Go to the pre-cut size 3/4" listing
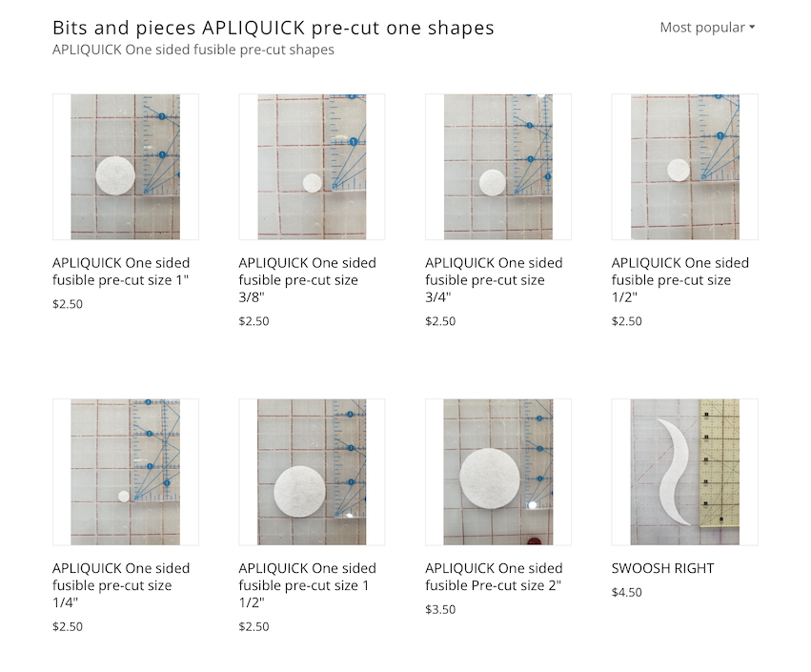811x672 pixels. tap(494, 279)
